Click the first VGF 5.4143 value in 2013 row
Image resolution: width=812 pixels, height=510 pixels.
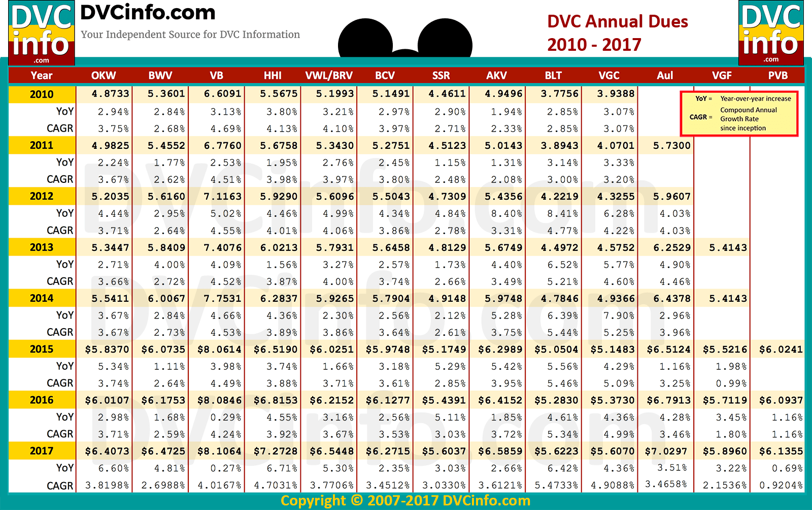[728, 247]
